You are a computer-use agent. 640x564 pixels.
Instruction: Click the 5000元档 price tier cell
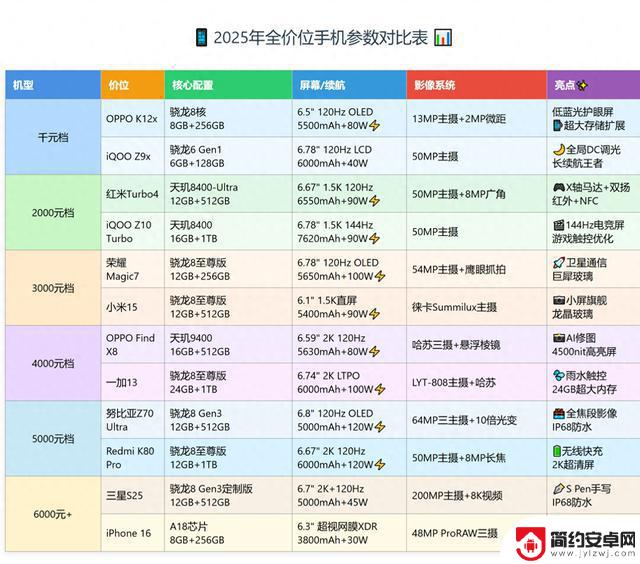point(53,439)
